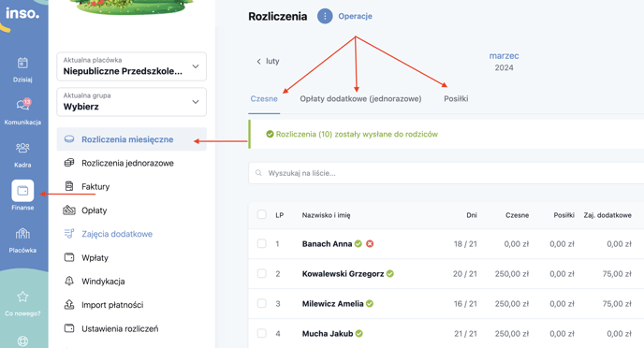This screenshot has height=348, width=644.
Task: Click the help lifebuoy icon in sidebar
Action: (x=22, y=341)
